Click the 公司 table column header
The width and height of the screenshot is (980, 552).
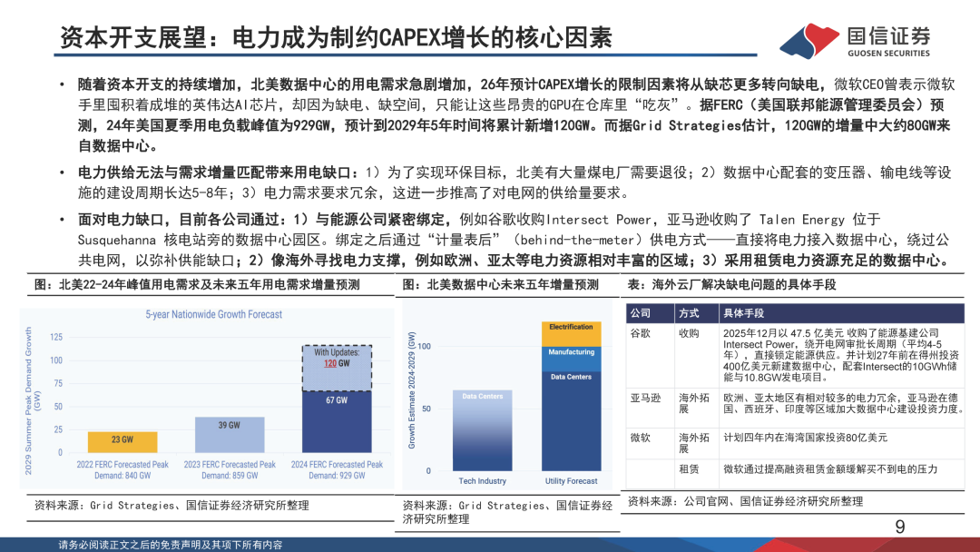pyautogui.click(x=641, y=313)
